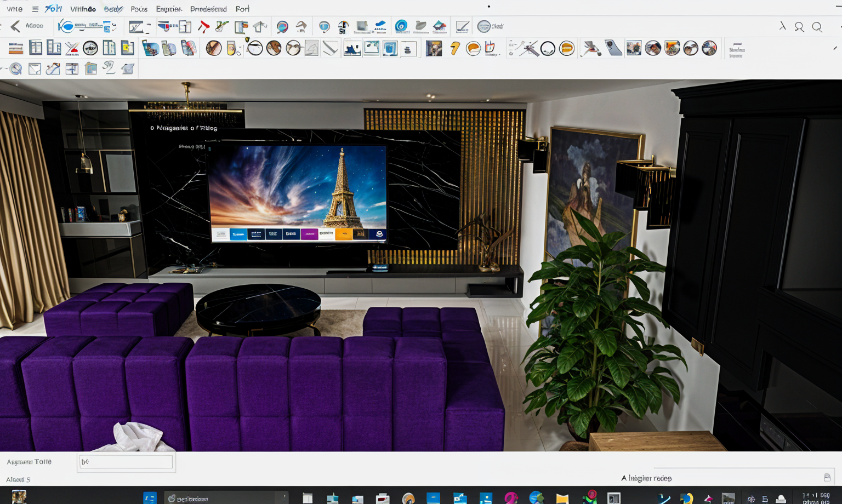Click the blue spiral icon in toolbar
The width and height of the screenshot is (842, 504).
tap(401, 26)
